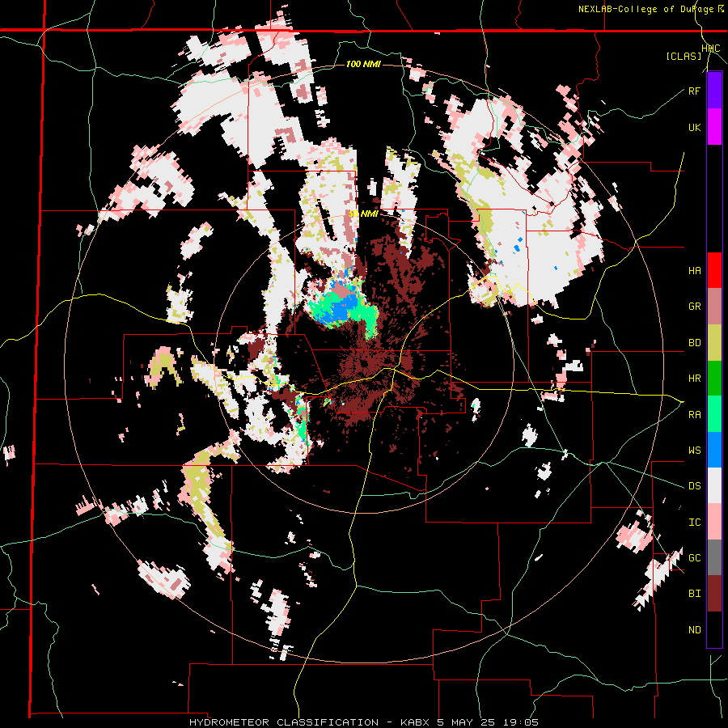Select the olive BD legend swatch
The height and width of the screenshot is (728, 728).
[714, 343]
